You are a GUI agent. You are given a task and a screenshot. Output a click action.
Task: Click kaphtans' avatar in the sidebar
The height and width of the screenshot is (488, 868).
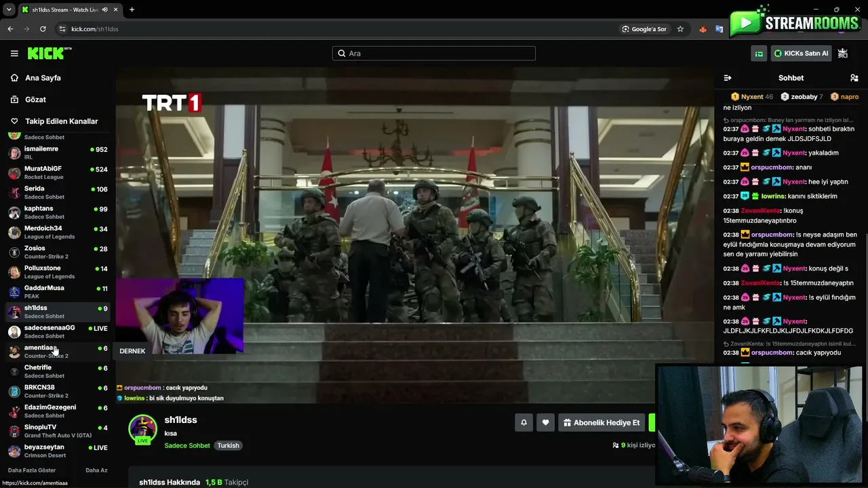click(x=14, y=212)
